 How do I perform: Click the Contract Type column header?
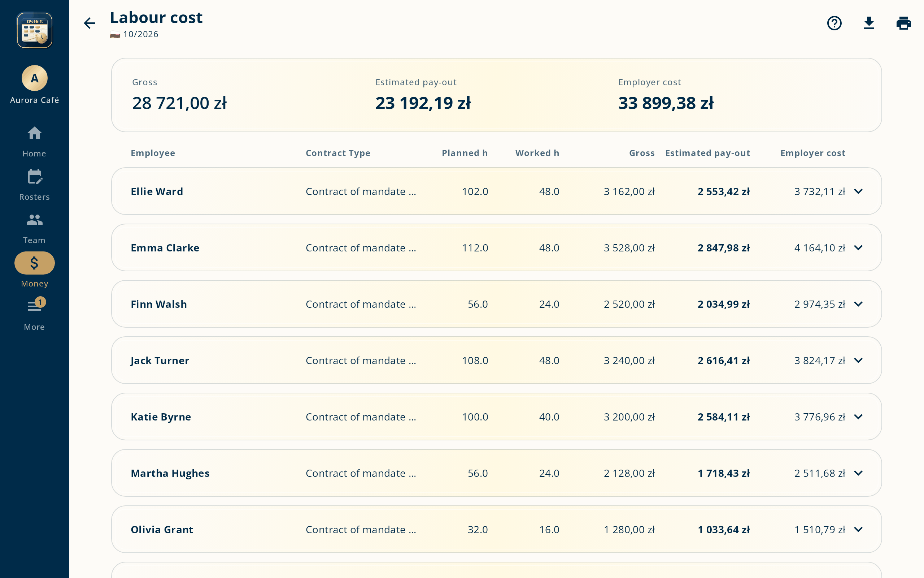(x=338, y=153)
